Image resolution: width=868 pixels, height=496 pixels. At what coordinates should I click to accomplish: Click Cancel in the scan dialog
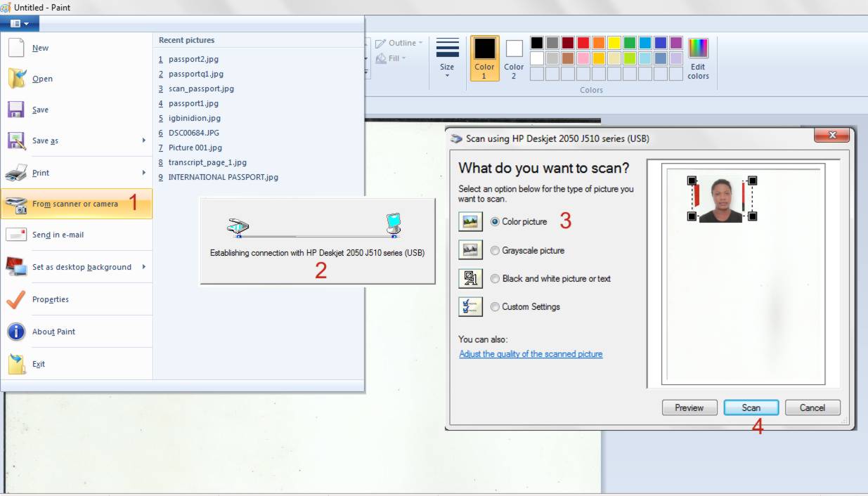812,407
